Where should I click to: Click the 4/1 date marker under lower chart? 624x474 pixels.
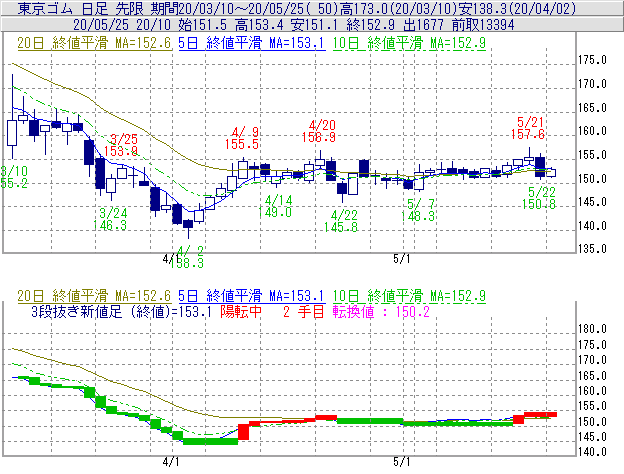pos(171,462)
